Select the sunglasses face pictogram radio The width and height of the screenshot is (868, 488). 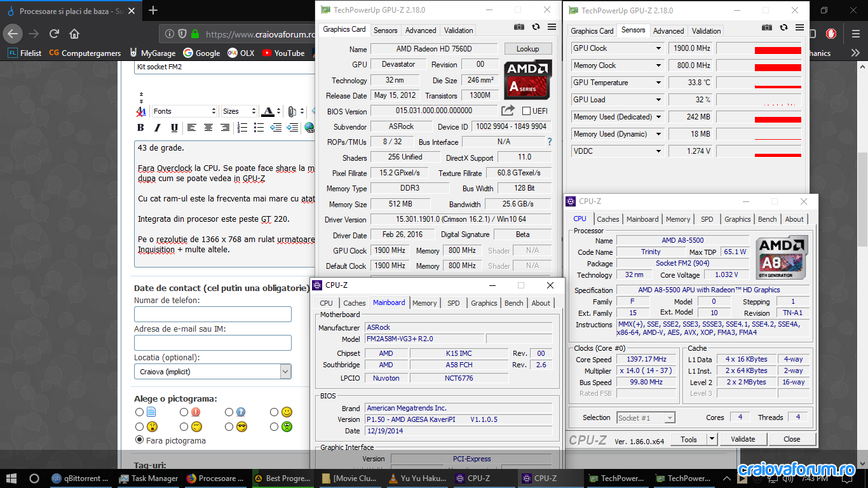pyautogui.click(x=229, y=426)
